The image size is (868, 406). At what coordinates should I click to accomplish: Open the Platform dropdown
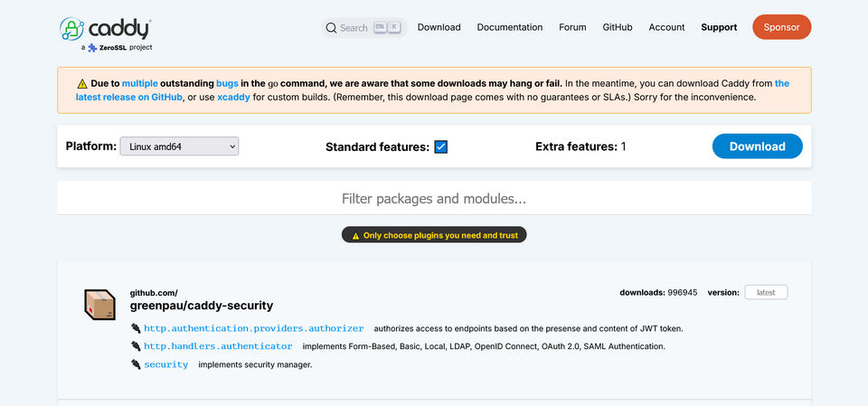(179, 146)
